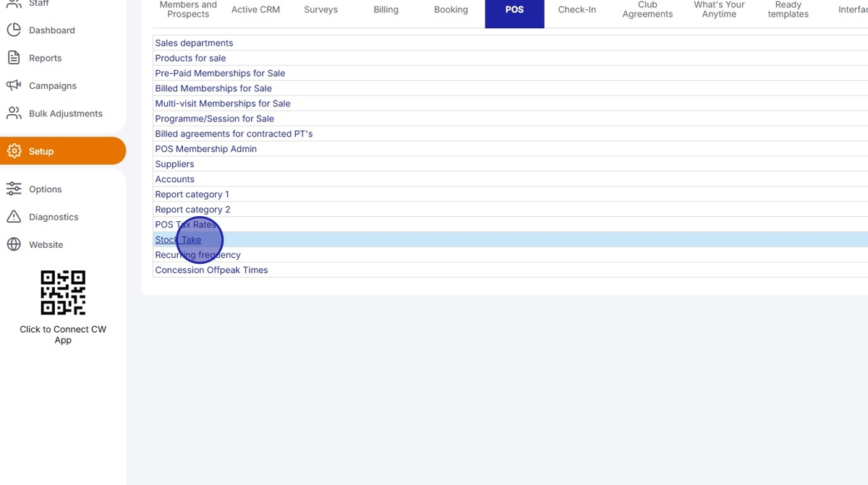The image size is (868, 485).
Task: Open Dashboard in sidebar
Action: [x=52, y=30]
